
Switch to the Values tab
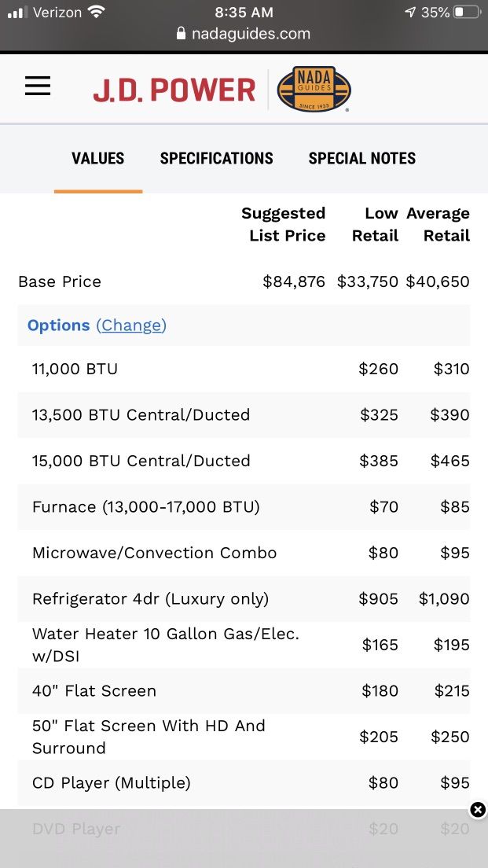pyautogui.click(x=98, y=158)
